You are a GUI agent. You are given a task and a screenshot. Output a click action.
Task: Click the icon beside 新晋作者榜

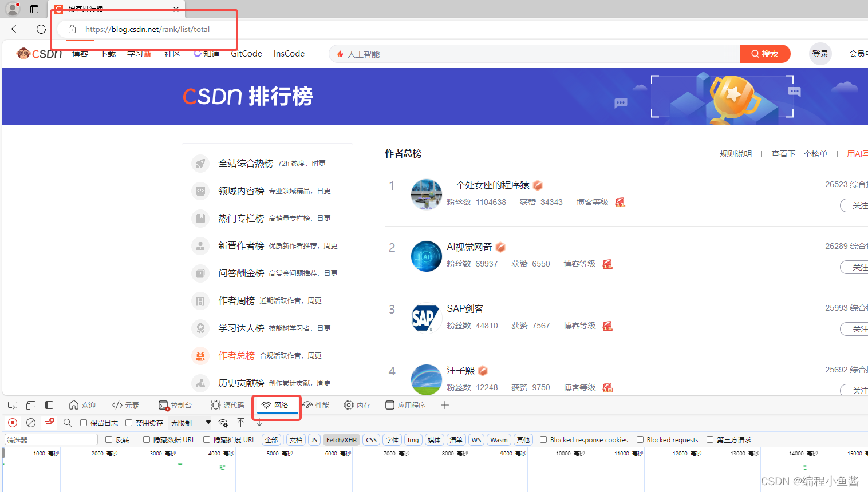200,246
